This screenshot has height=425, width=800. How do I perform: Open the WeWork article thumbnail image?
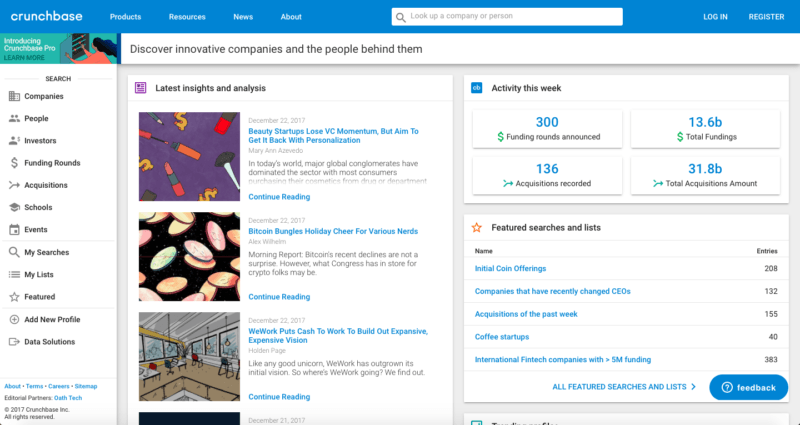[x=189, y=357]
